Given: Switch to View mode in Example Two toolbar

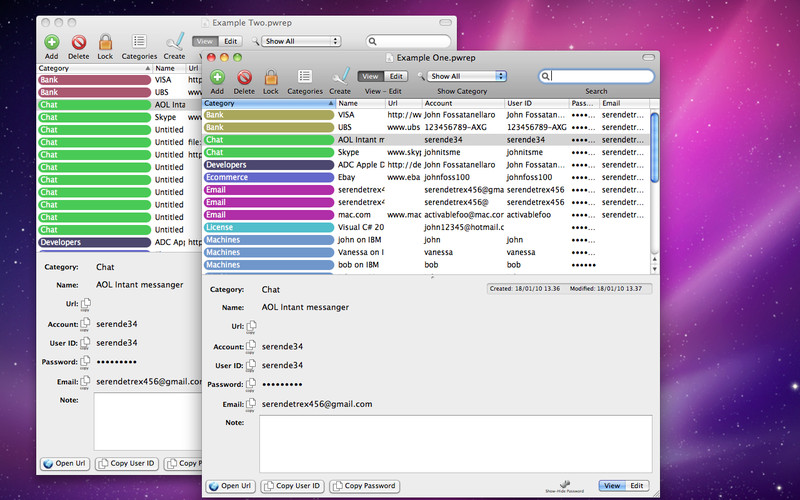Looking at the screenshot, I should [x=205, y=41].
